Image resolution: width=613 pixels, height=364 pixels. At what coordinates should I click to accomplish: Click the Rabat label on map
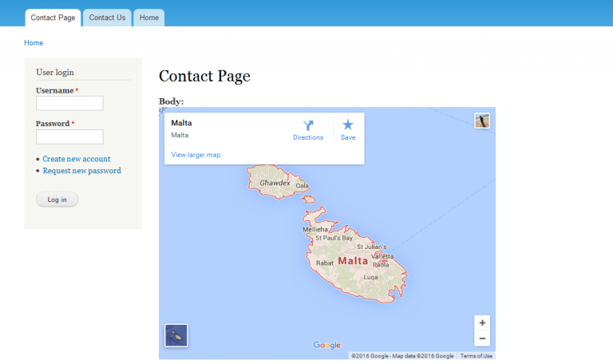point(325,263)
